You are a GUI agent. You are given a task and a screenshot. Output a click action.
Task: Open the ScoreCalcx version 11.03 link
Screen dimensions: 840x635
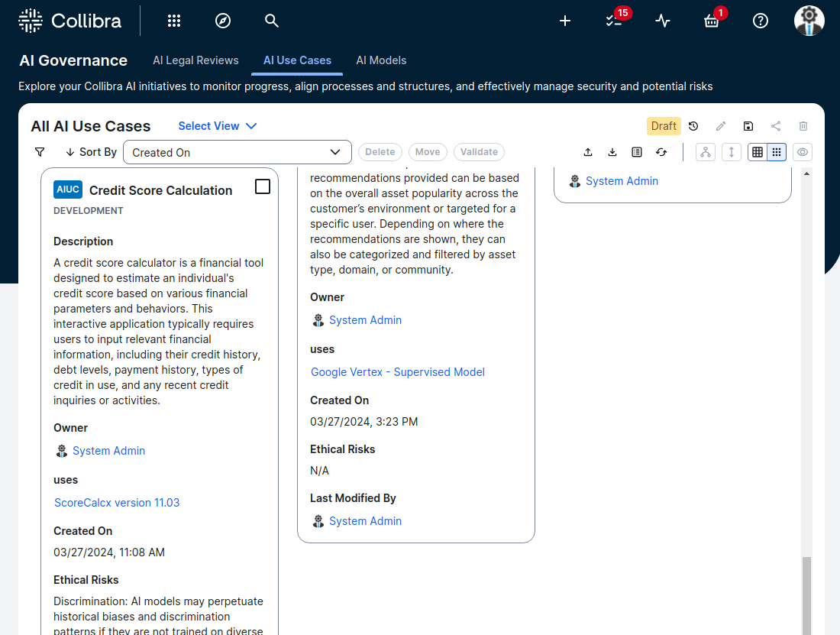(x=116, y=502)
